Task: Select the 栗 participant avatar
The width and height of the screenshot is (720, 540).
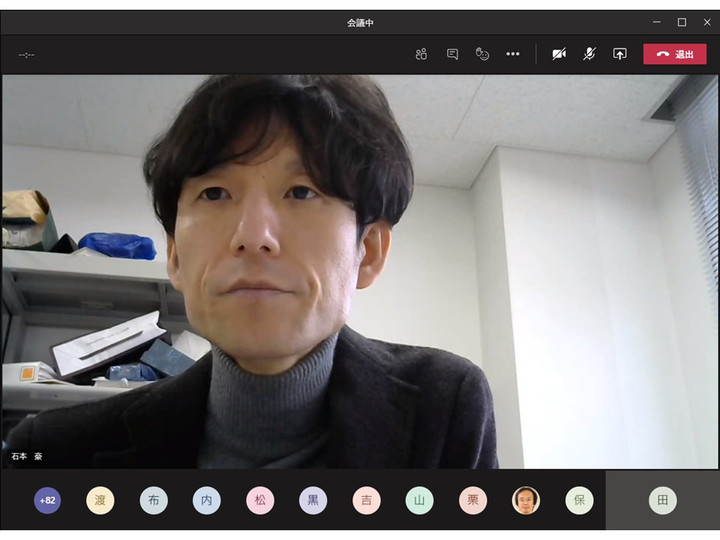Action: 473,500
